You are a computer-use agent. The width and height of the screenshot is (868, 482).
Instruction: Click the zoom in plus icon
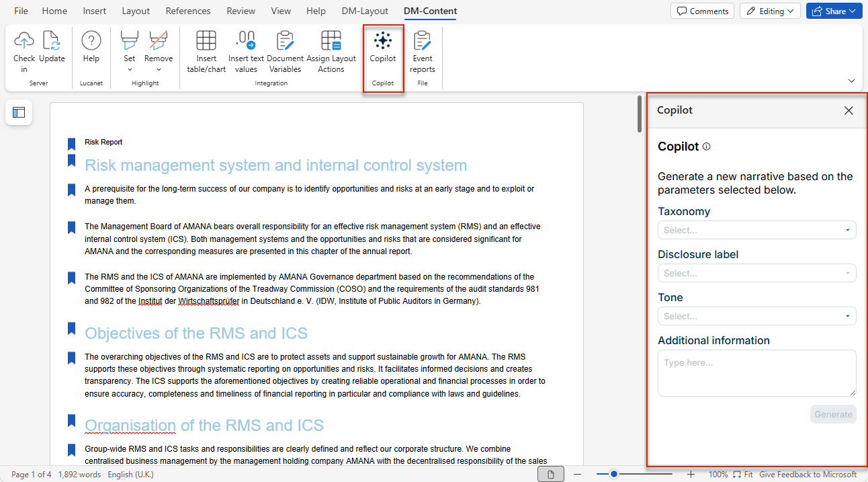pos(691,475)
